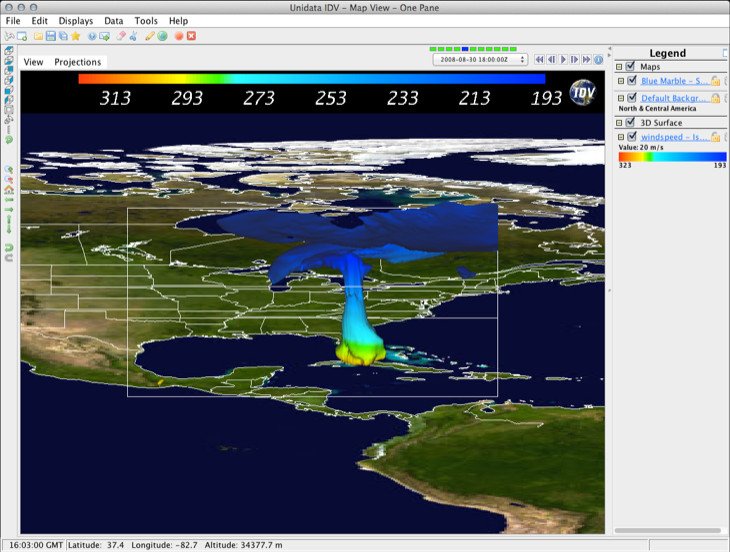The height and width of the screenshot is (552, 730).
Task: Click the round red record icon
Action: coord(179,36)
